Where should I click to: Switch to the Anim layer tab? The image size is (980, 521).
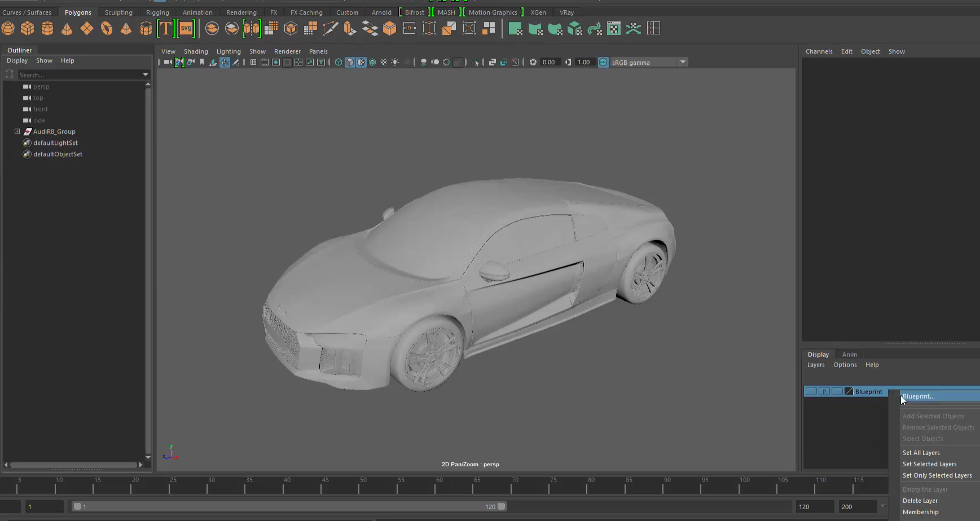click(849, 355)
